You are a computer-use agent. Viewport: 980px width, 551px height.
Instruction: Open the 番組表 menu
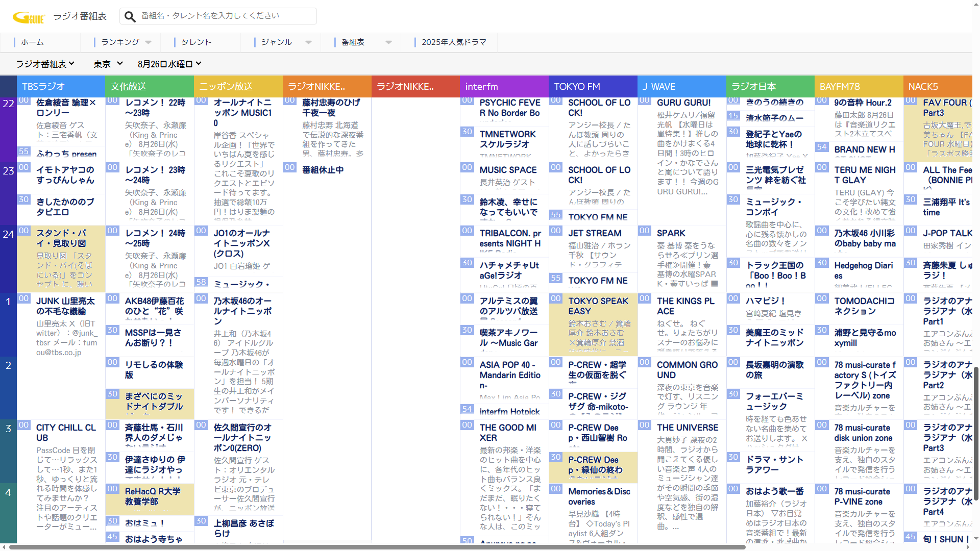[x=353, y=42]
